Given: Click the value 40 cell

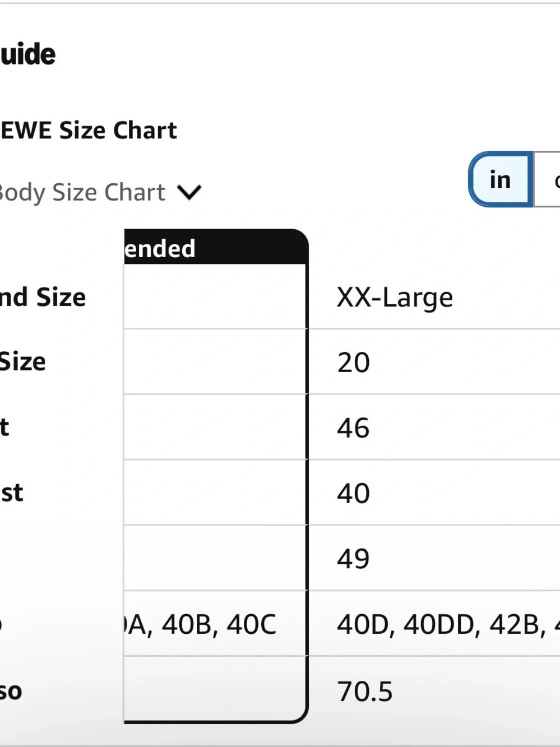Looking at the screenshot, I should click(x=353, y=494).
